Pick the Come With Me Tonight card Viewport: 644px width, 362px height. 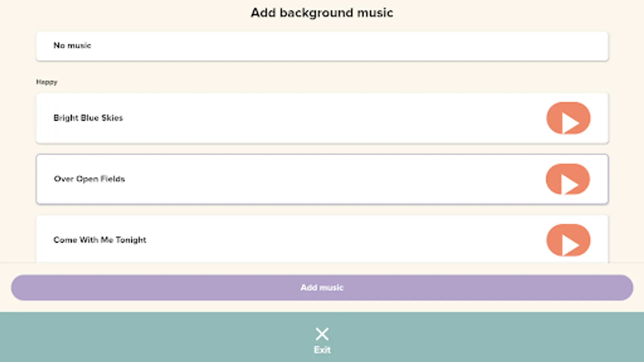282,239
